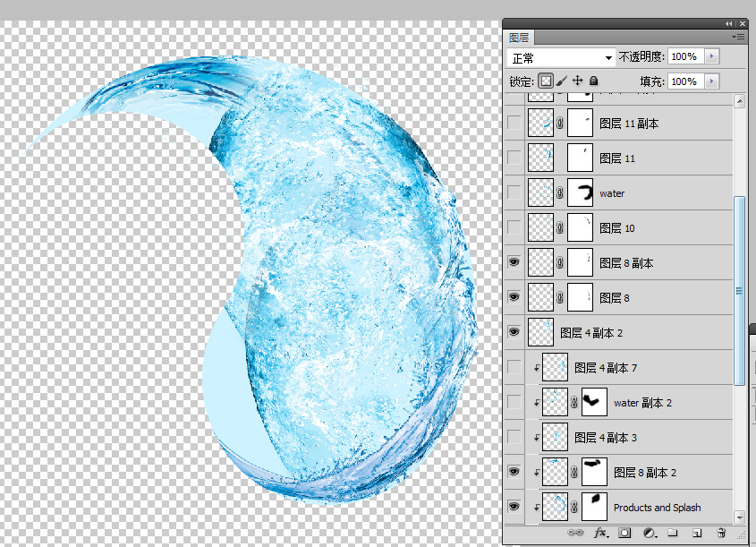Click the mask link icon on water layer
Image resolution: width=756 pixels, height=547 pixels.
[560, 193]
